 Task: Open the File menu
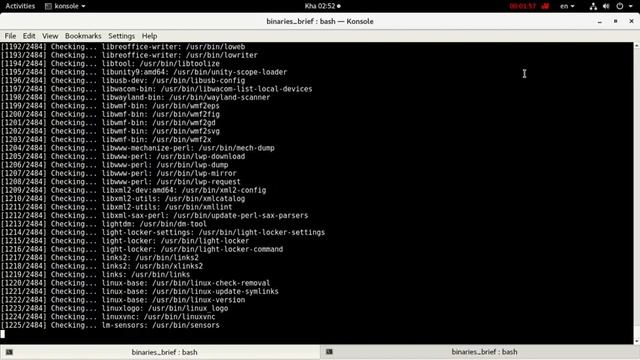[10, 36]
